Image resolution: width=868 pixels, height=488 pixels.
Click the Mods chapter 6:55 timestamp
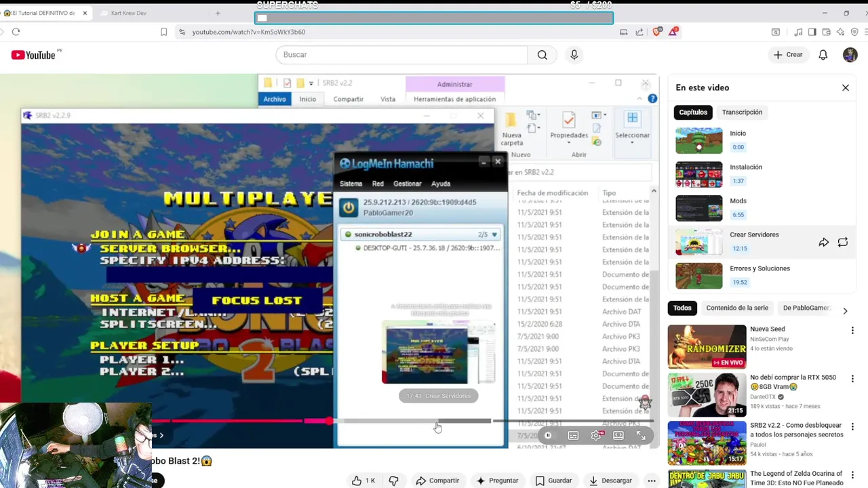[x=738, y=215]
